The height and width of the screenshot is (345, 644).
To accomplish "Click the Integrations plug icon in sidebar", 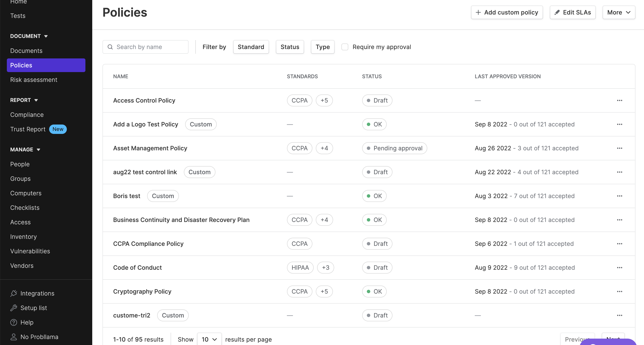I will 13,293.
